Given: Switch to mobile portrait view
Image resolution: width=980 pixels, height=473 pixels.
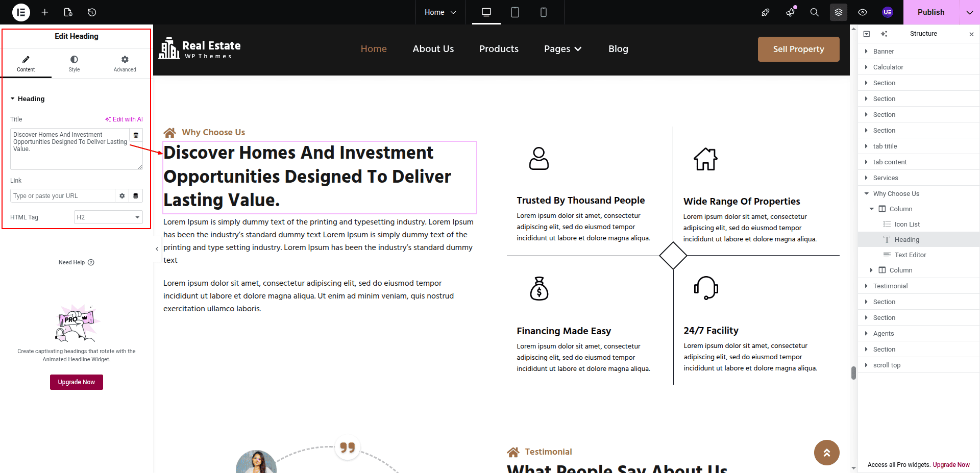Looking at the screenshot, I should [544, 12].
